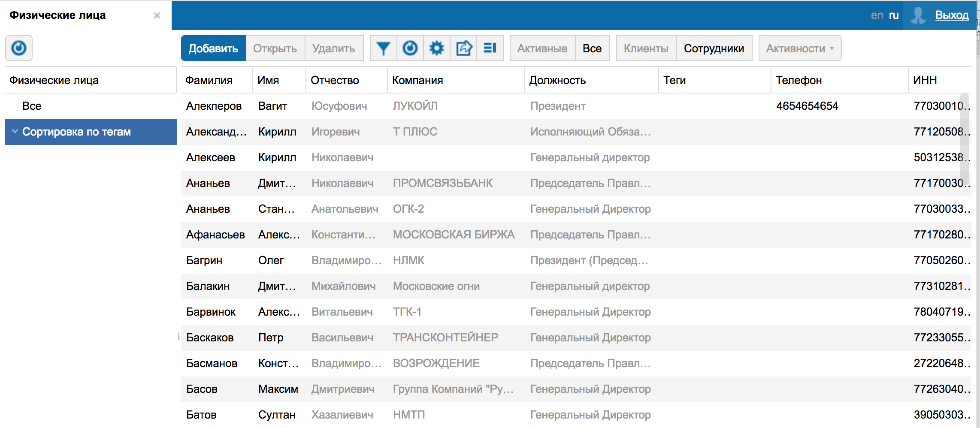The height and width of the screenshot is (428, 980).
Task: Open the Активности dropdown
Action: (x=799, y=48)
